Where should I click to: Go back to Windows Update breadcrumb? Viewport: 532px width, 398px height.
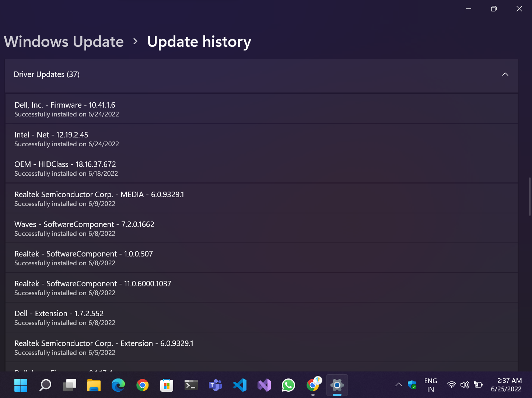(64, 42)
